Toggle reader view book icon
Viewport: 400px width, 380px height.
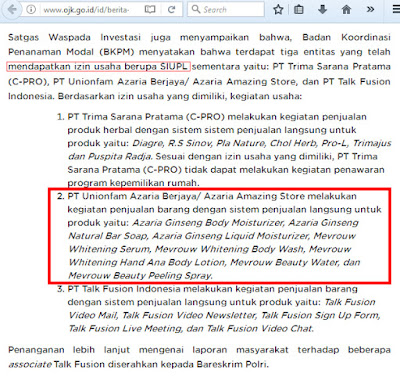click(150, 10)
